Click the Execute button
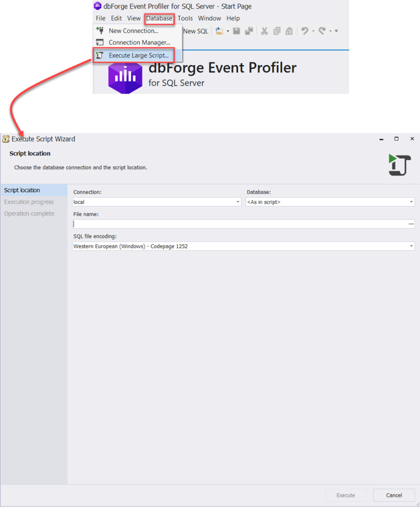 point(346,495)
